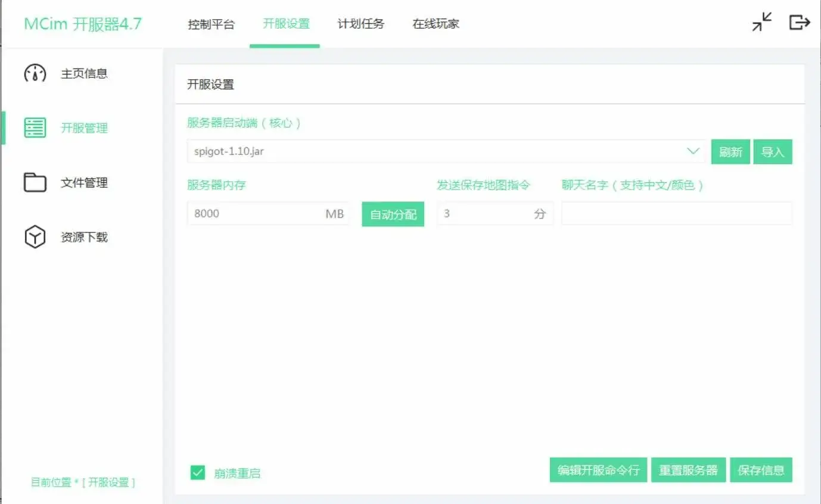821x504 pixels.
Task: Click the 服务器启动端（核心） label
Action: tap(244, 123)
